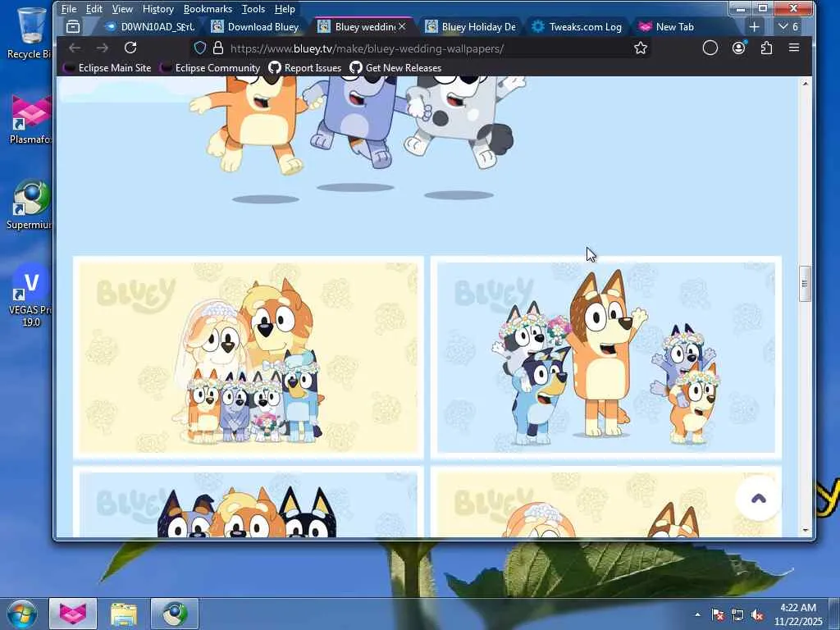Switch to the Download Bluey tab

point(256,27)
